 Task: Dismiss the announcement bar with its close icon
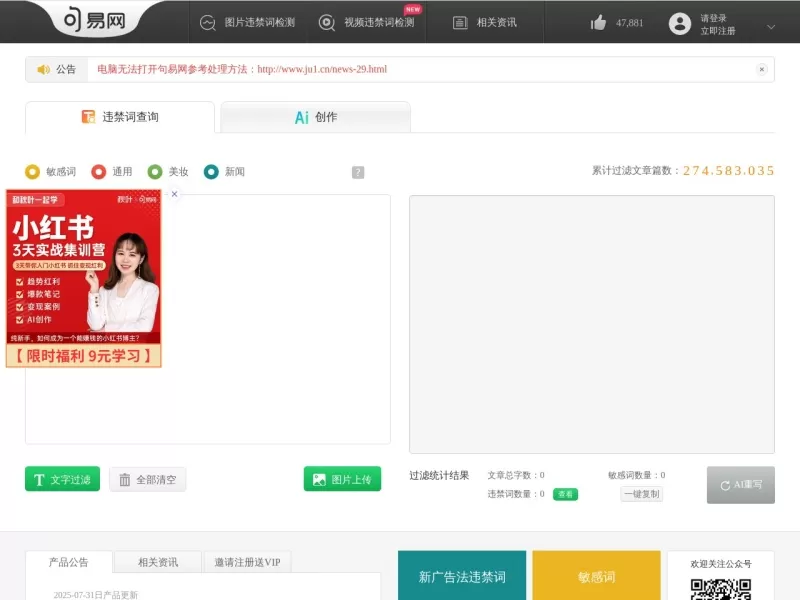[763, 69]
